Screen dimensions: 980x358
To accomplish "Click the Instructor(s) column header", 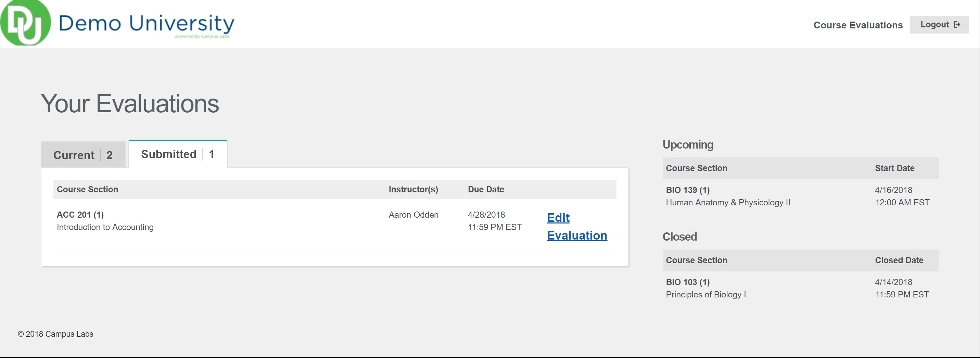I will click(x=413, y=190).
